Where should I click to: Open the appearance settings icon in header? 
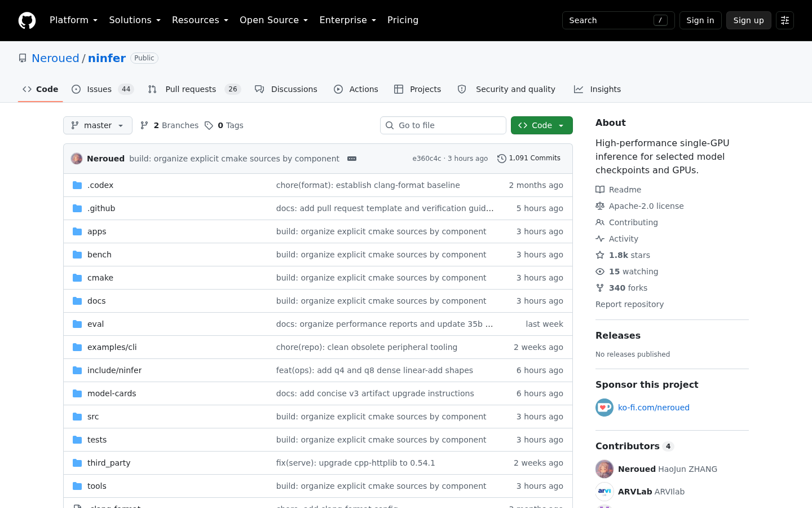[785, 20]
